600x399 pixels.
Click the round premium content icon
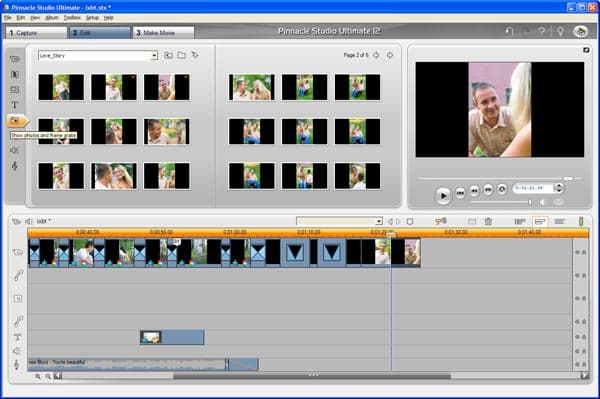coord(580,31)
